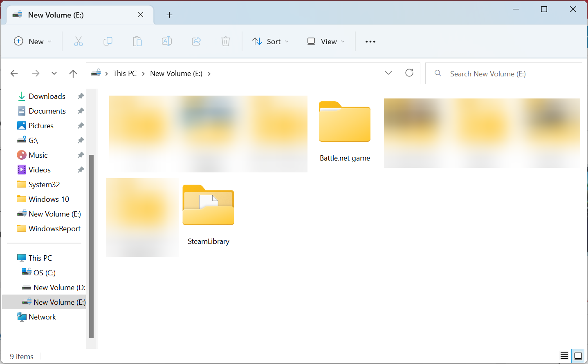Unpin G:\ using its pin icon

81,141
